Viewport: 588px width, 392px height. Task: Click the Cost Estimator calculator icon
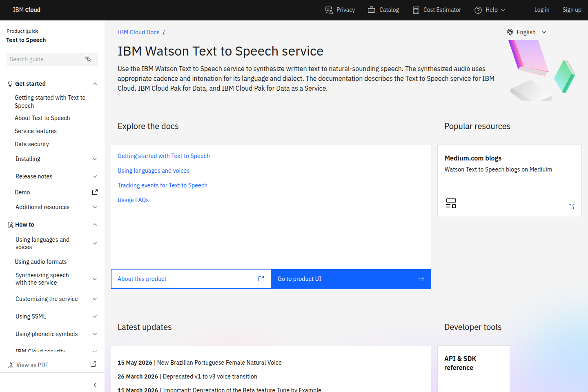[x=416, y=10]
